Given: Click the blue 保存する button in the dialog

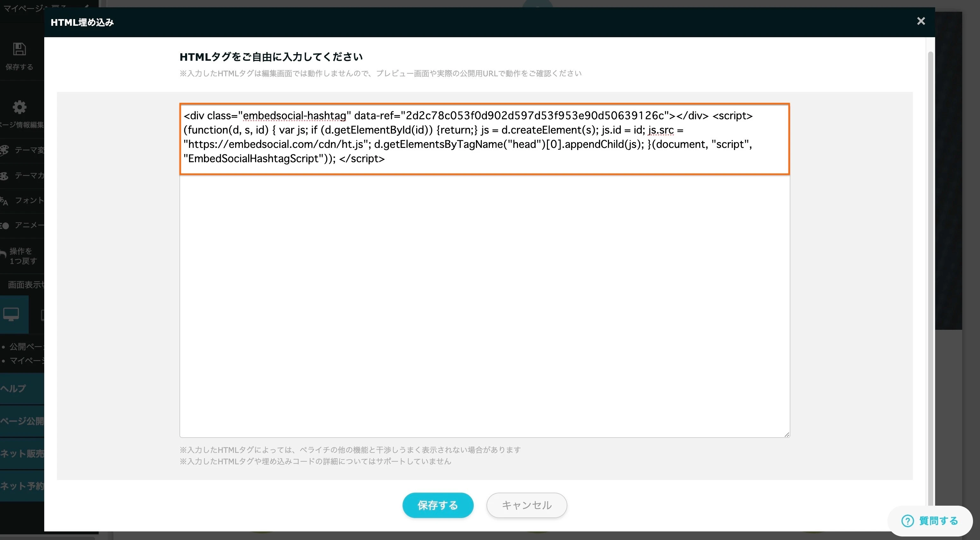Looking at the screenshot, I should [x=437, y=505].
